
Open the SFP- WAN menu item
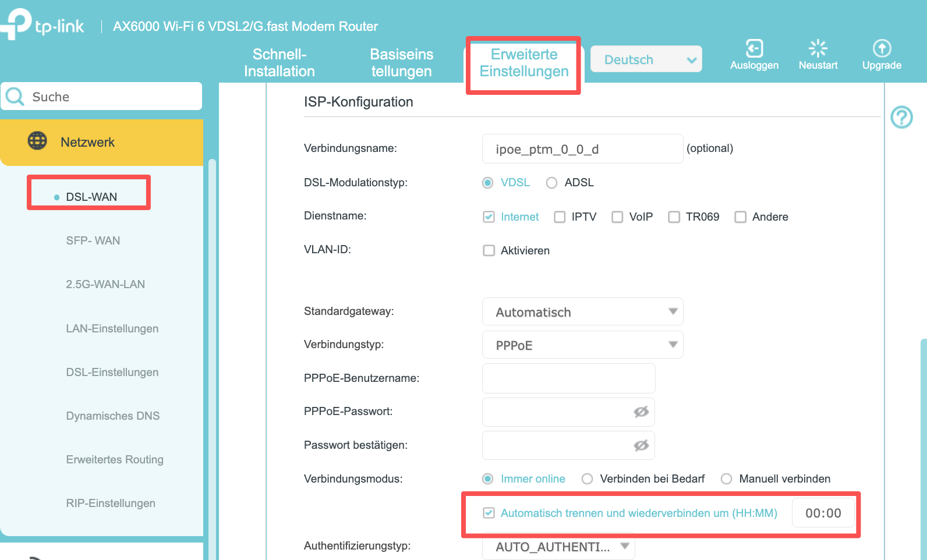point(93,240)
